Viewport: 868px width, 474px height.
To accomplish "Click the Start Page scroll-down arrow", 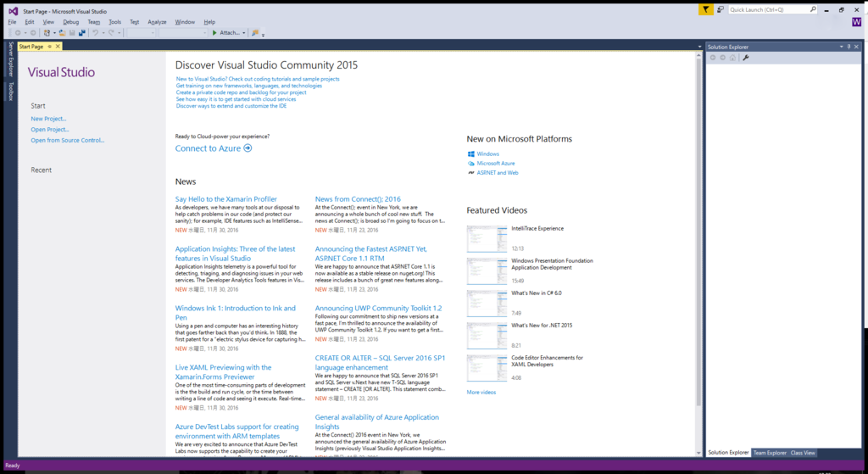I will point(698,453).
